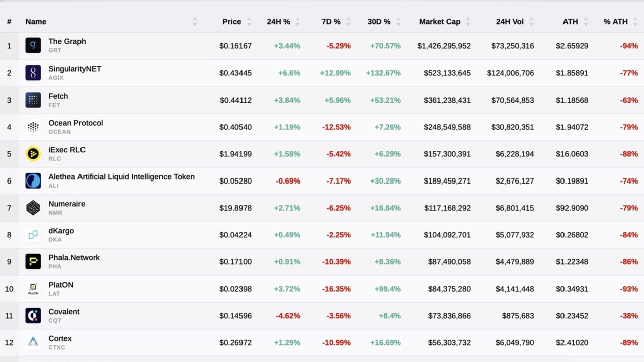
Task: Open The Graph coin name link
Action: point(67,41)
